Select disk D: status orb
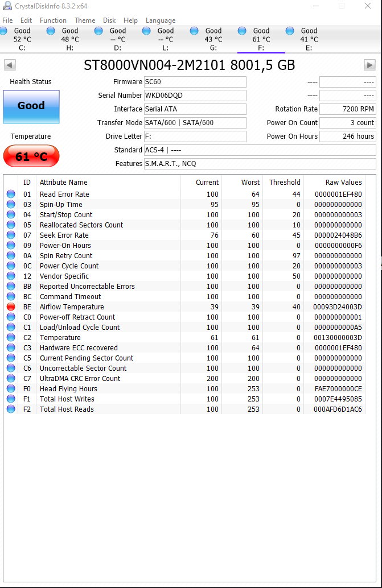This screenshot has height=588, width=382. coord(98,31)
